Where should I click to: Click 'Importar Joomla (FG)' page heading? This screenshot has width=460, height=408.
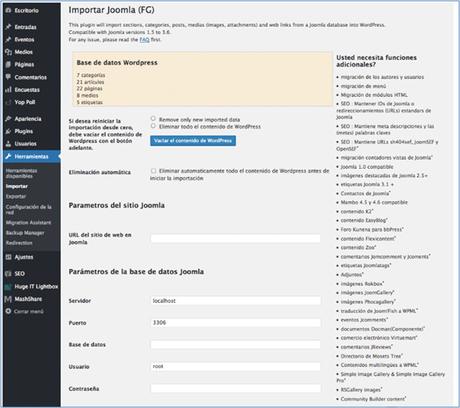point(111,10)
